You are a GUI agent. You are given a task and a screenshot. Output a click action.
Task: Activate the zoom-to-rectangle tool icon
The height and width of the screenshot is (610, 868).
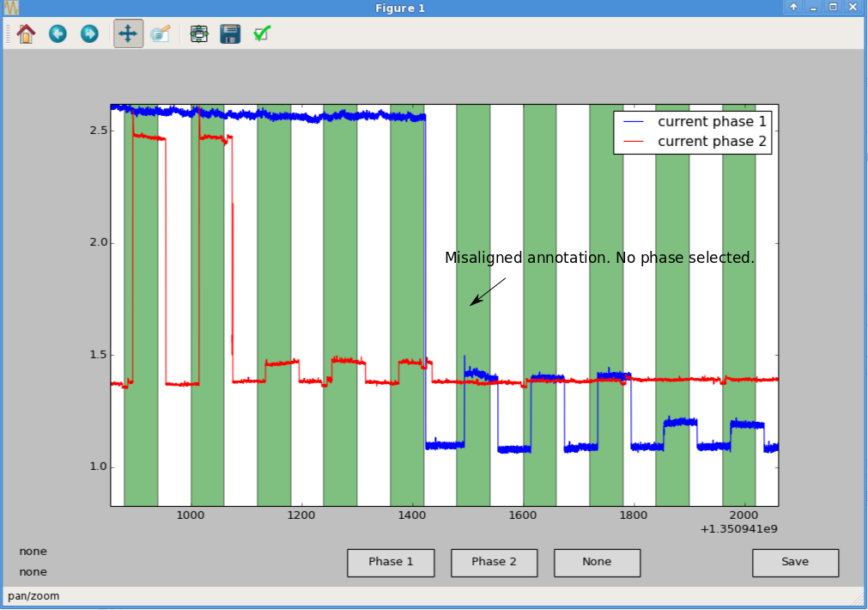tap(161, 34)
